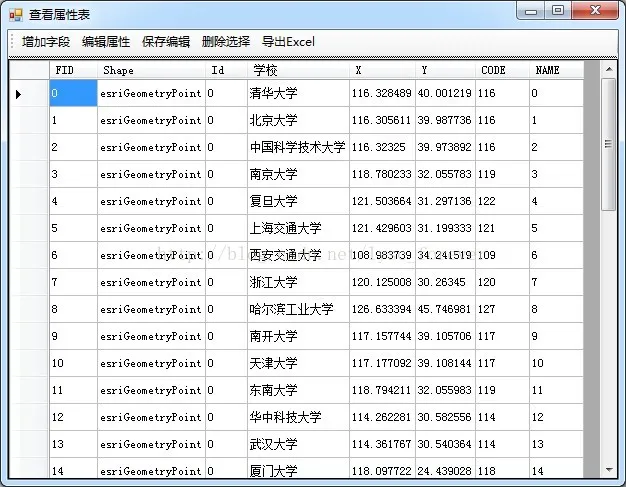Click the 学校 column header

click(298, 70)
